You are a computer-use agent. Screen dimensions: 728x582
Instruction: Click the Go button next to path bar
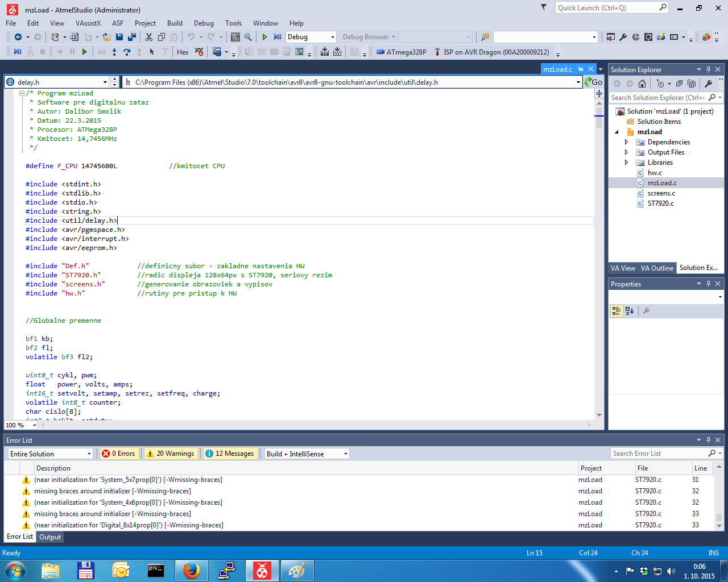point(594,82)
